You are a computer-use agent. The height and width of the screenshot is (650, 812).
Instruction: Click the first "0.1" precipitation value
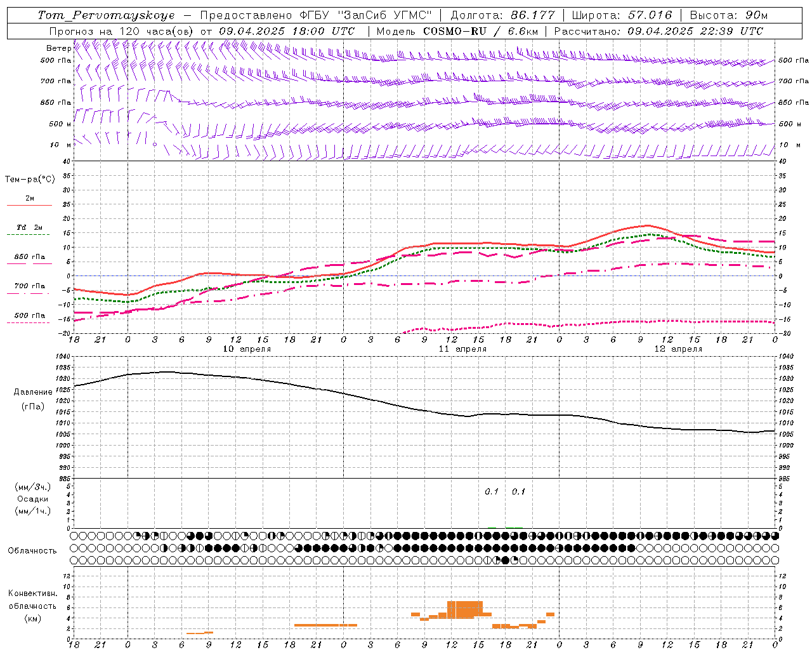click(492, 492)
